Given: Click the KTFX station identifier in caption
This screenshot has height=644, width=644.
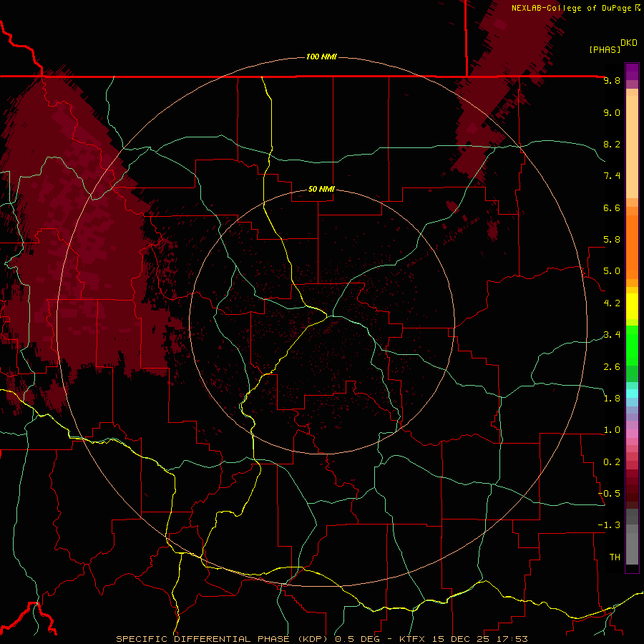Looking at the screenshot, I should (411, 639).
